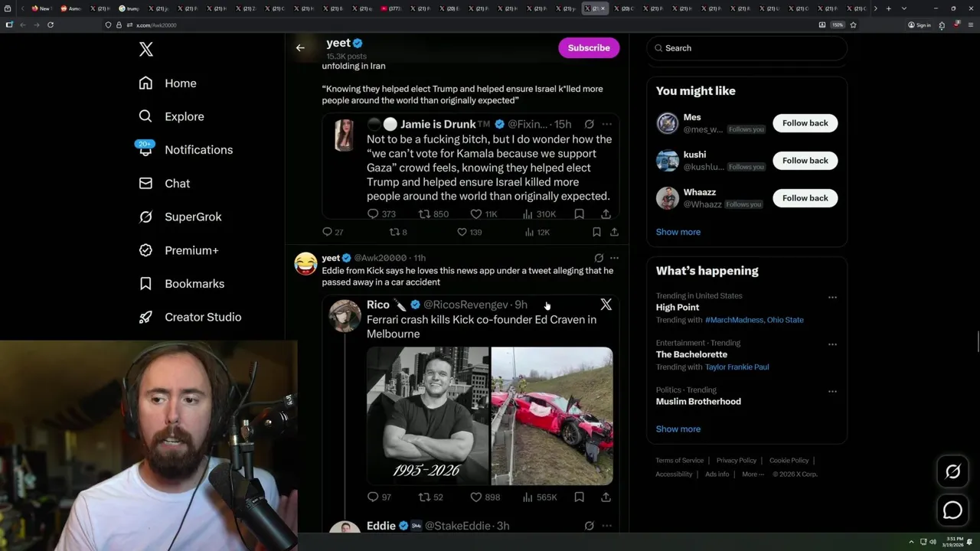Bookmark the yeet post with 12K views

click(x=596, y=232)
